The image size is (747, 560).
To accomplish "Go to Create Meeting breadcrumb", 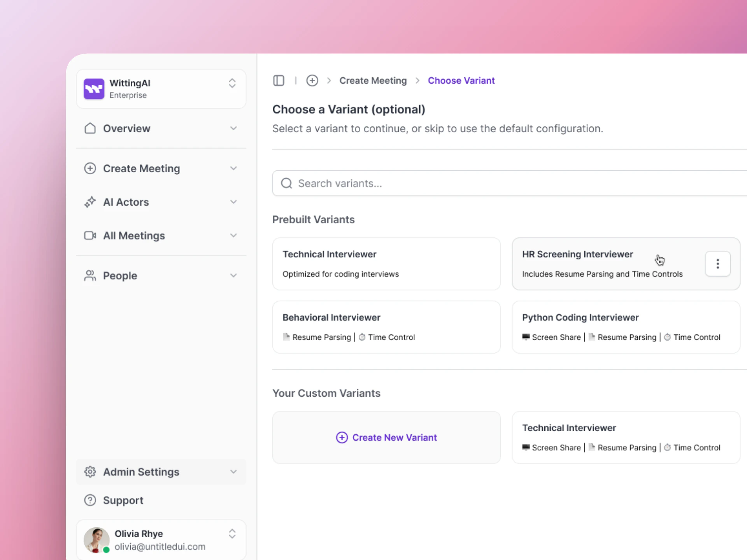I will click(x=373, y=80).
